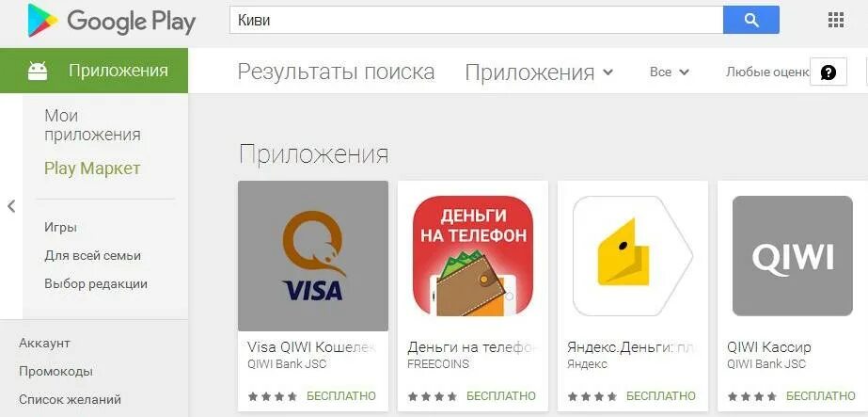This screenshot has height=417, width=868.
Task: Collapse the sidebar with left chevron
Action: pyautogui.click(x=11, y=206)
